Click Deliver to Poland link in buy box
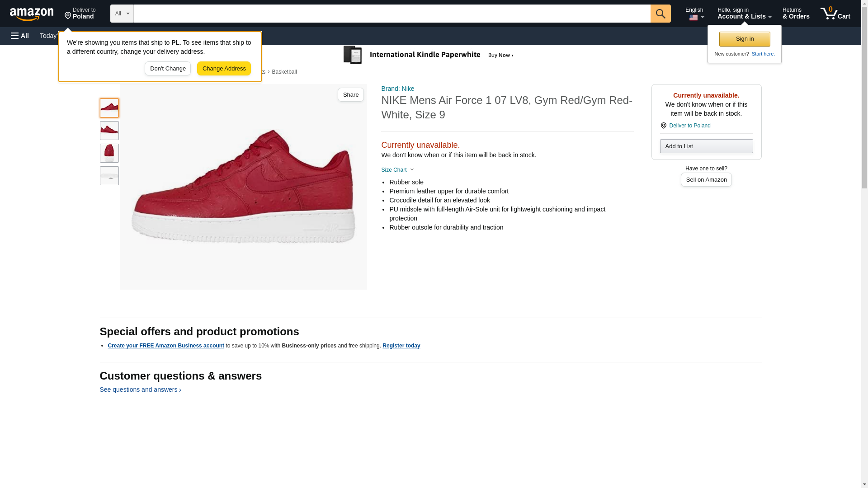Image resolution: width=868 pixels, height=488 pixels. pos(689,126)
